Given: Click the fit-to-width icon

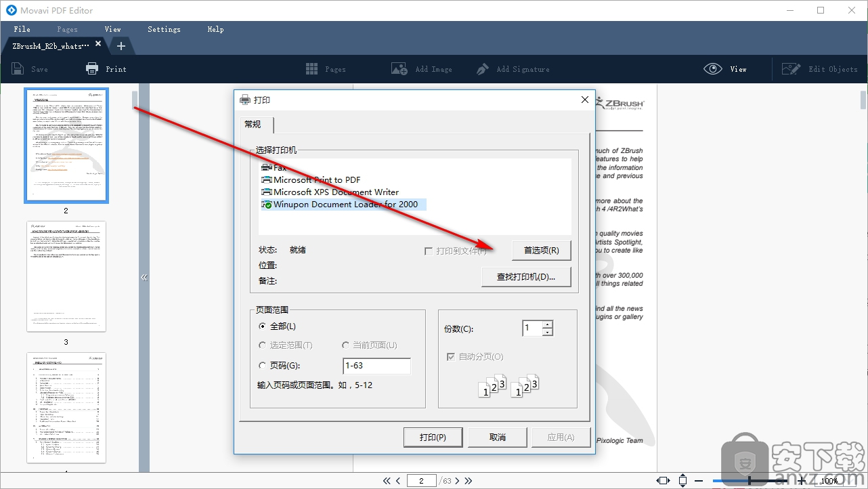Looking at the screenshot, I should click(x=664, y=481).
